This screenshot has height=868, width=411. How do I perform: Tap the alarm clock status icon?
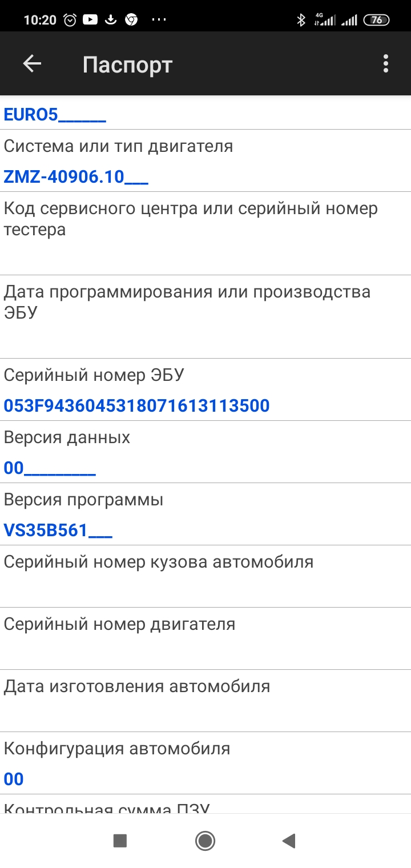(x=70, y=20)
